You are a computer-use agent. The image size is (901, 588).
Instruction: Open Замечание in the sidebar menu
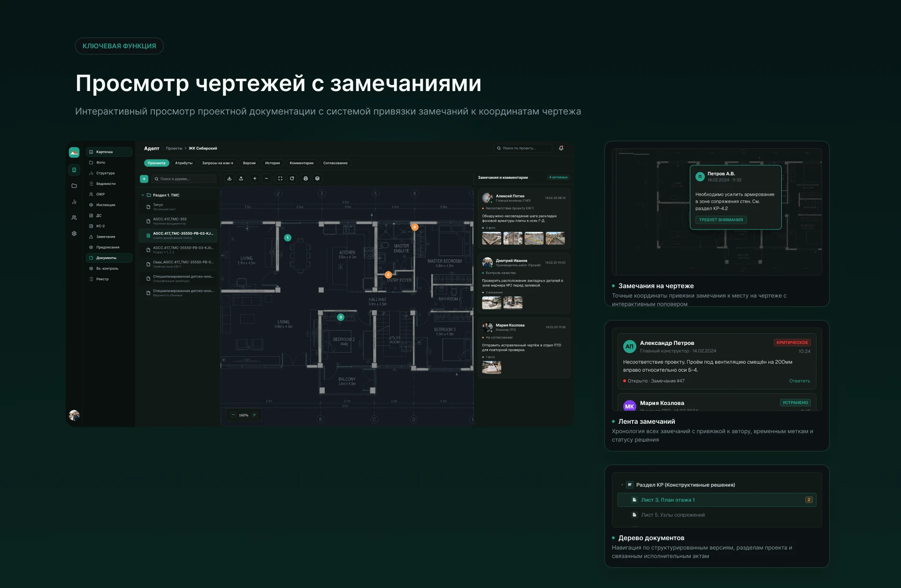pos(109,237)
